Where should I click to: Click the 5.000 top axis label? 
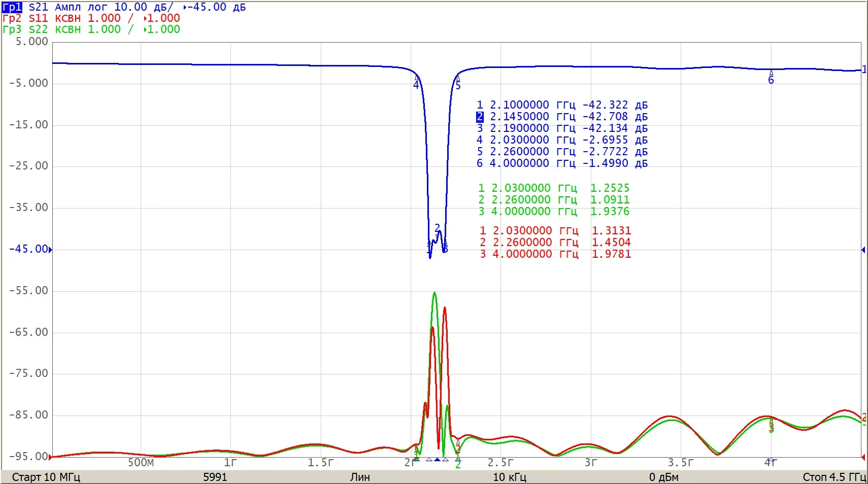click(x=31, y=42)
